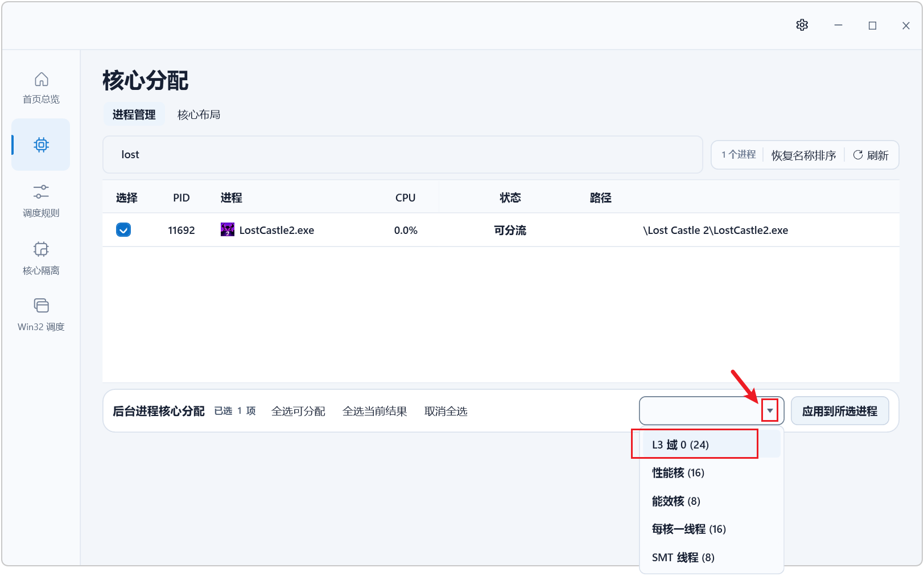
Task: Open the Win32 调度 page
Action: tap(41, 315)
